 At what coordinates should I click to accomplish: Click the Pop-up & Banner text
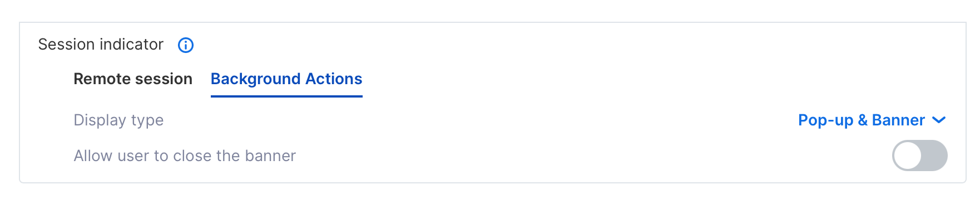[862, 120]
